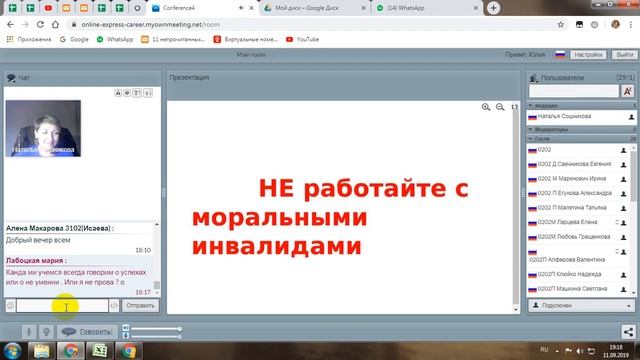This screenshot has width=640, height=360.
Task: Select guest 0202П Машкина Светлана
Action: coord(572,289)
